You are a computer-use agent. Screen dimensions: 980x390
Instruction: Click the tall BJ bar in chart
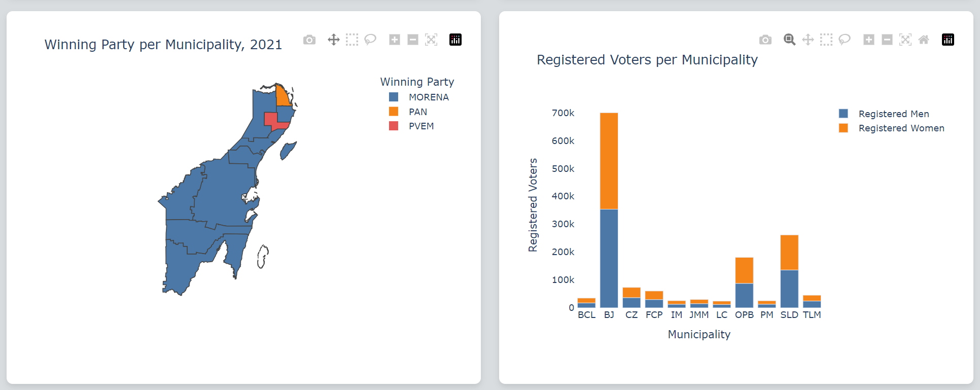click(x=609, y=210)
